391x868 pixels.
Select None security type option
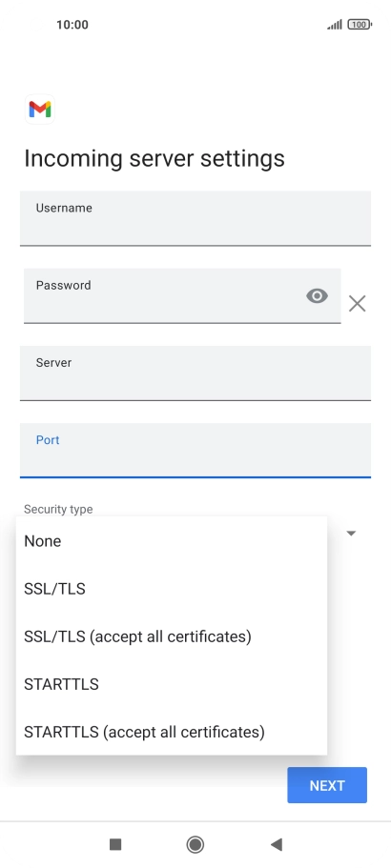[x=172, y=541]
